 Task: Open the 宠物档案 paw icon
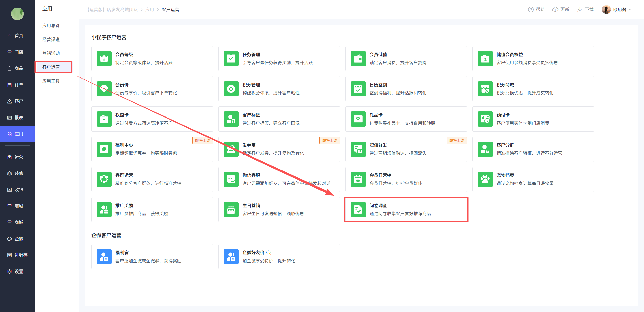click(485, 179)
